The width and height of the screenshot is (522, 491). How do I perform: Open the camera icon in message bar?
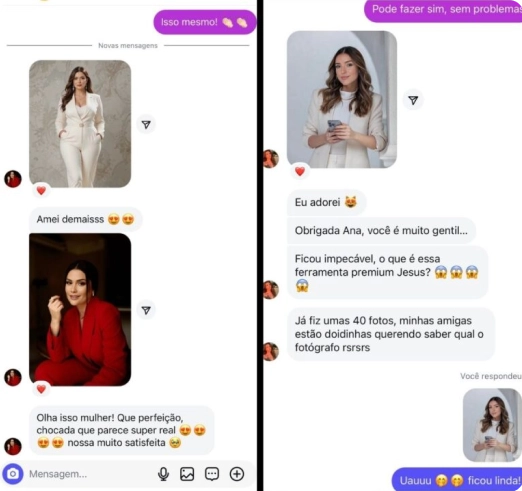[13, 474]
